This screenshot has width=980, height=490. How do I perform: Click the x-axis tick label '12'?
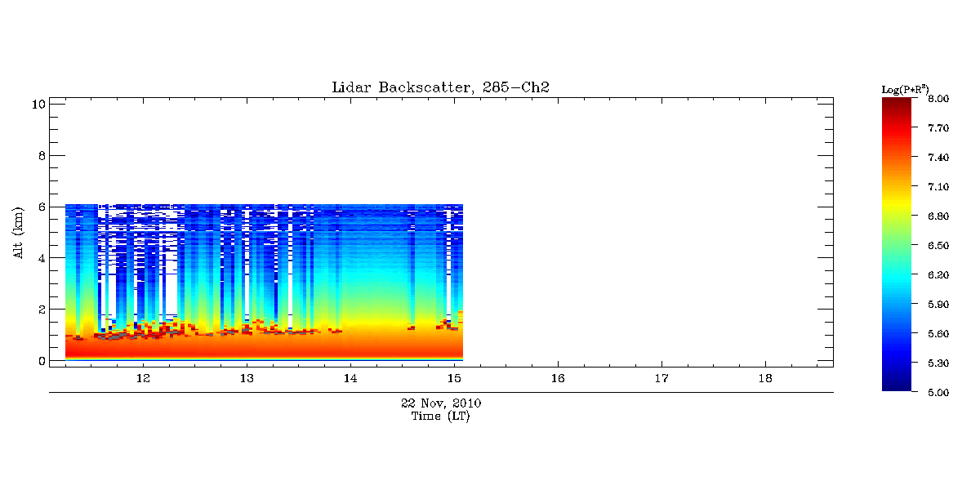[143, 379]
